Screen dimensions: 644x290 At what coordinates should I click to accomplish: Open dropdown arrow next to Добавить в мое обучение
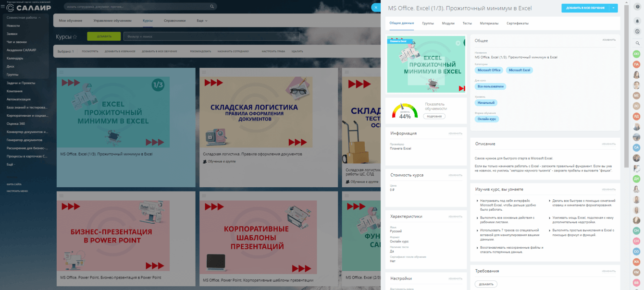click(613, 8)
